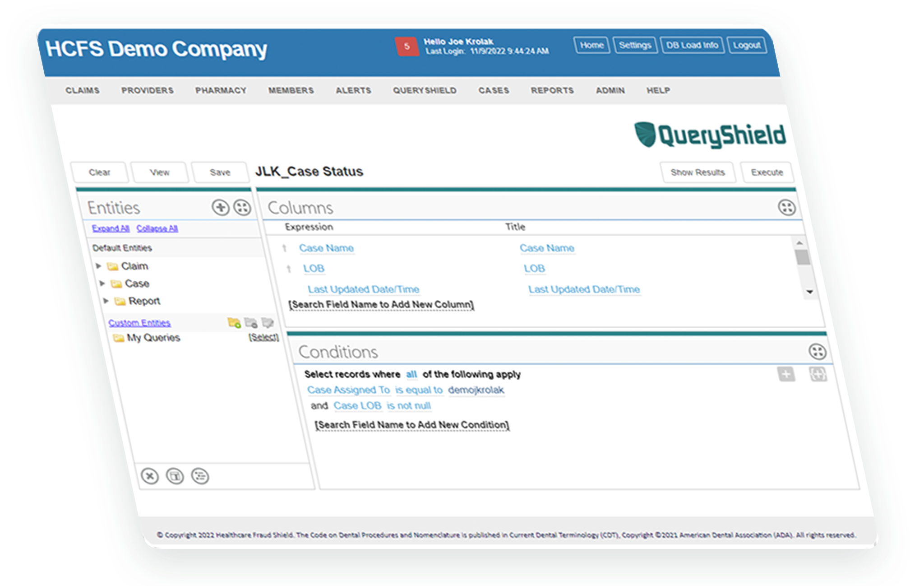Open the PROVIDERS menu
924x586 pixels.
tap(148, 90)
